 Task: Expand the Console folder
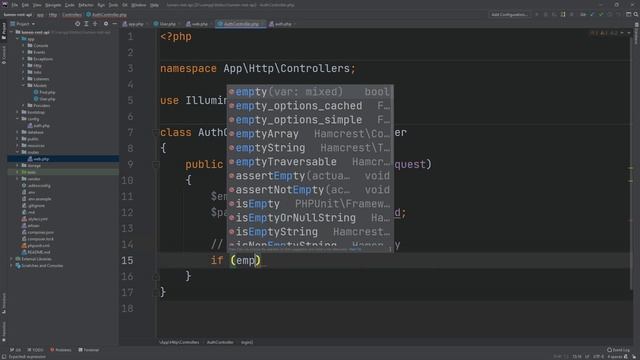(x=23, y=46)
